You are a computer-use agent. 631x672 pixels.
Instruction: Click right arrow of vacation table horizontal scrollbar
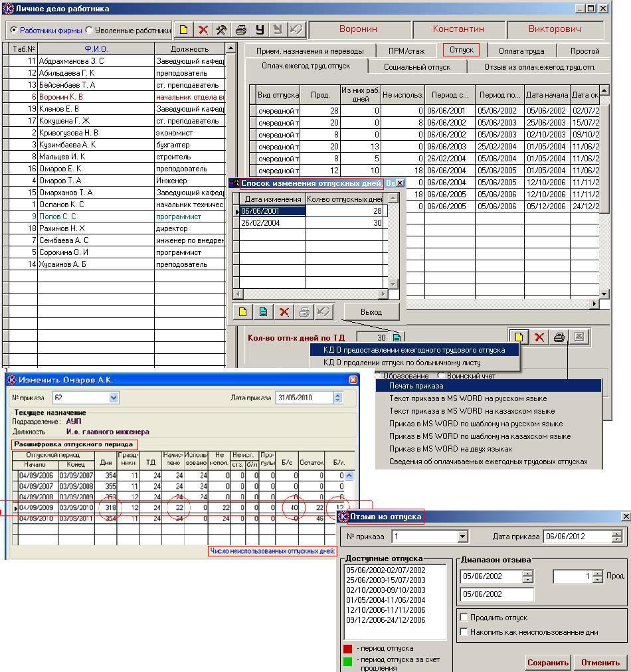(x=594, y=304)
